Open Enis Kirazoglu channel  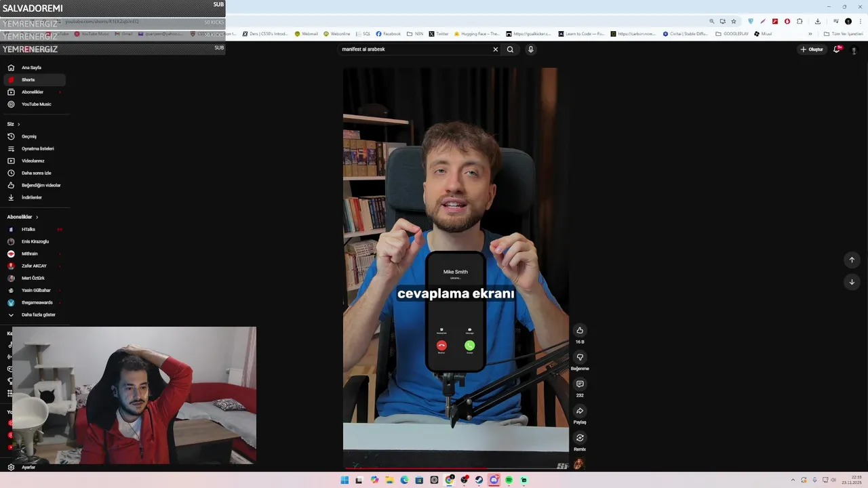pos(34,241)
